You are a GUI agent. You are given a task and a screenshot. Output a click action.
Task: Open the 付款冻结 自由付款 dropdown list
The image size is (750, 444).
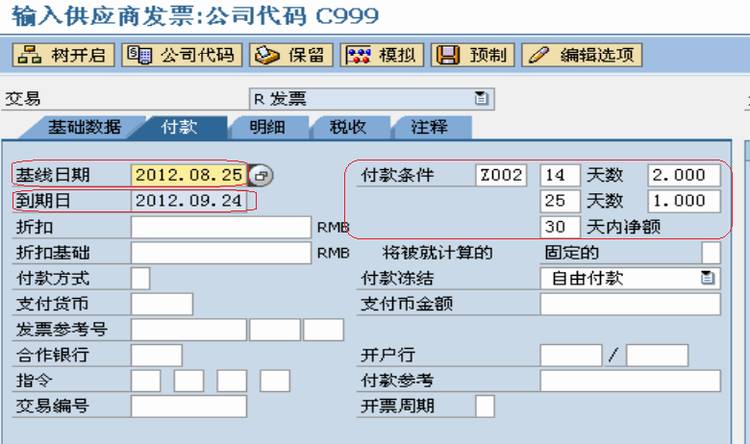tap(707, 278)
